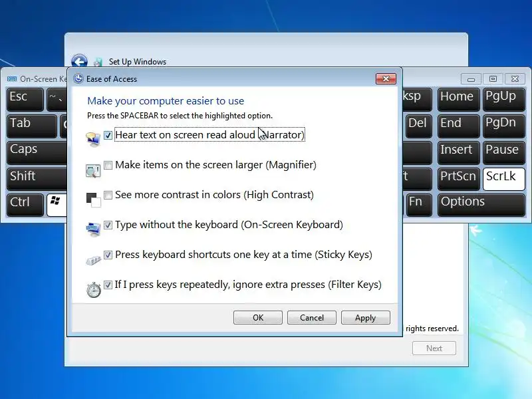The height and width of the screenshot is (399, 532).
Task: Uncheck the On-Screen Keyboard checkbox
Action: point(108,225)
